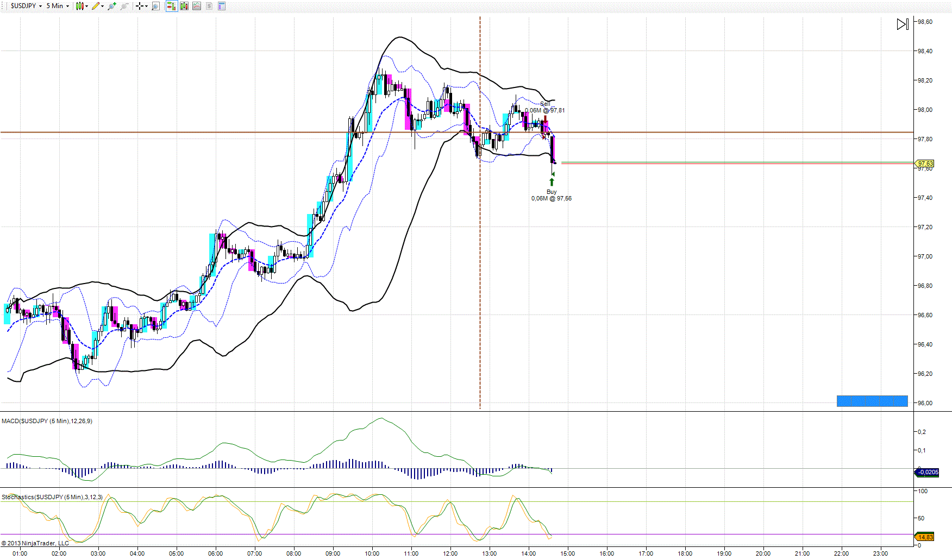Click the © 2013 NinjaTrader, LLC text
The image size is (952, 560).
(35, 543)
